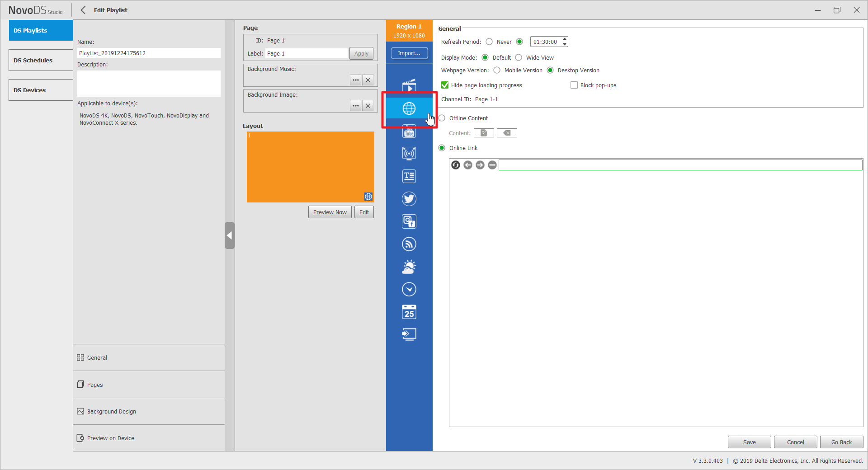The width and height of the screenshot is (868, 470).
Task: Click the layout Edit button
Action: coord(364,212)
